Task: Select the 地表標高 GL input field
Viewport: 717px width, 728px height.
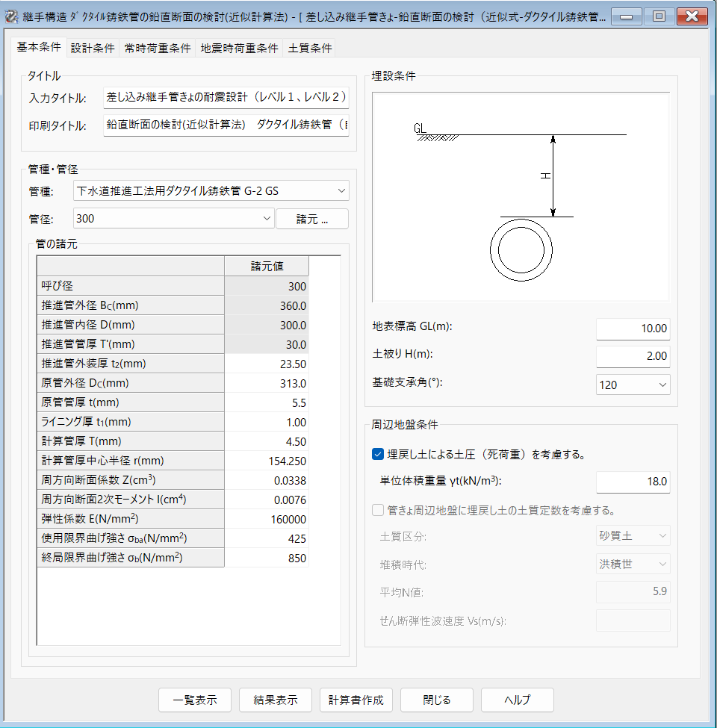Action: pos(633,329)
